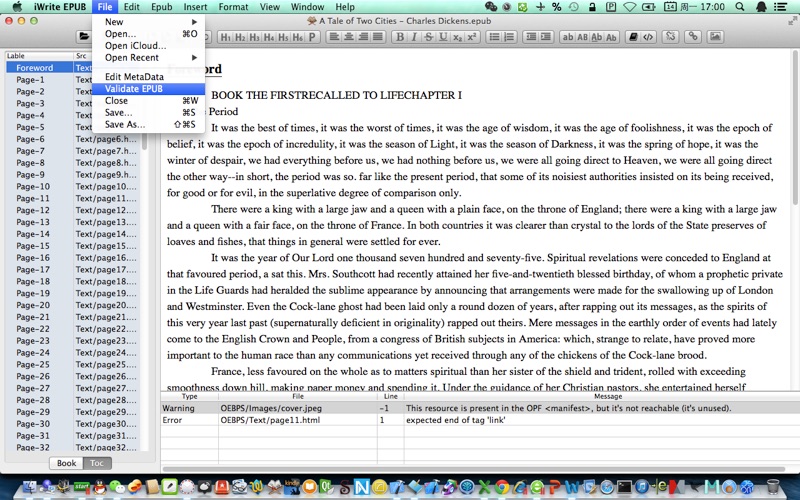Choose Open... from File menu
Image resolution: width=800 pixels, height=500 pixels.
tap(148, 34)
